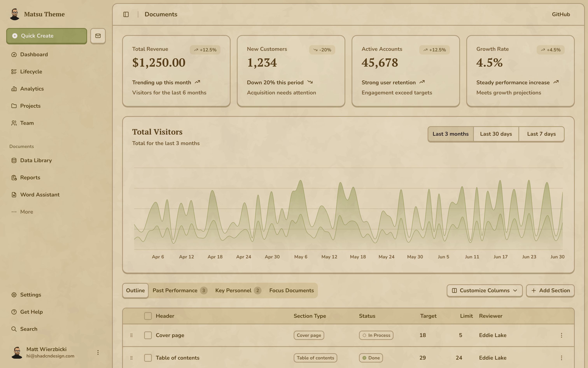The width and height of the screenshot is (588, 368).
Task: Open Lifecycle in the sidebar
Action: (x=56, y=72)
